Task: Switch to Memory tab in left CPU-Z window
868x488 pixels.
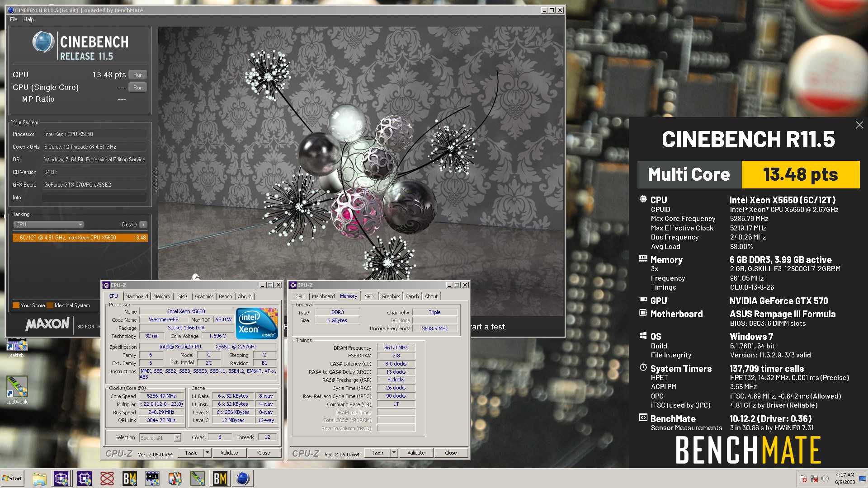Action: 162,296
